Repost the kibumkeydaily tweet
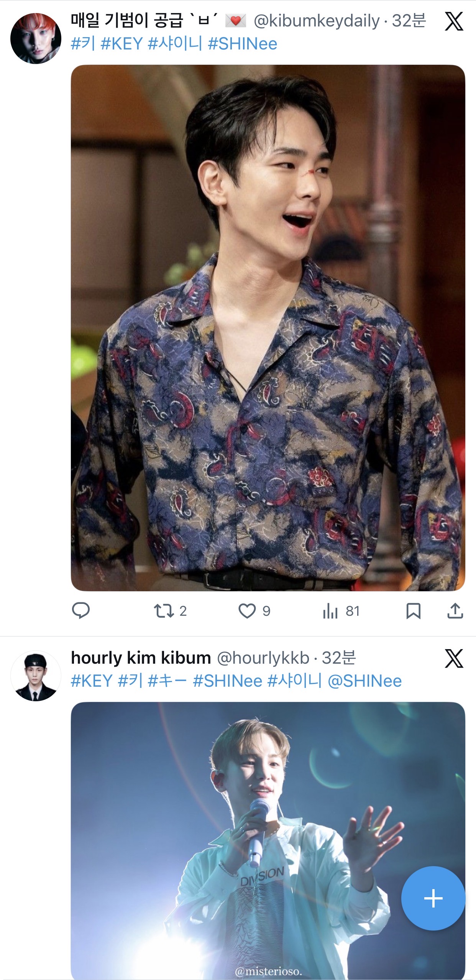 click(x=164, y=611)
